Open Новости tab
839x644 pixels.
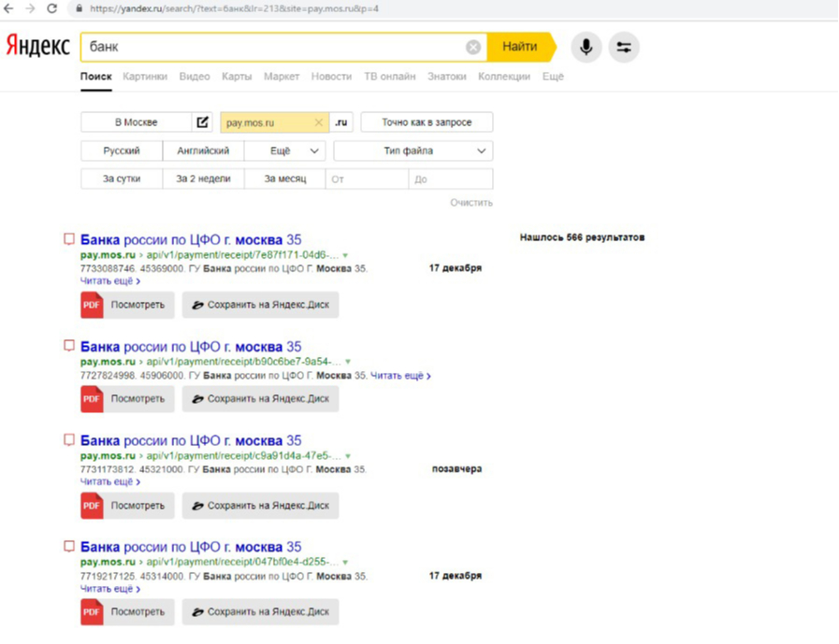(x=331, y=77)
